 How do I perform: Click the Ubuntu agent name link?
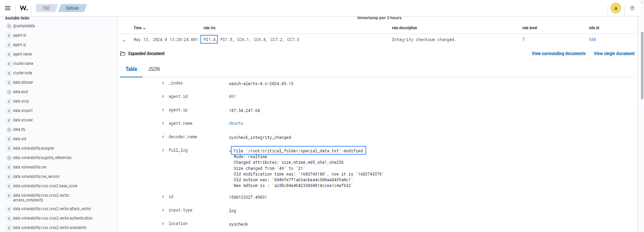pyautogui.click(x=236, y=123)
